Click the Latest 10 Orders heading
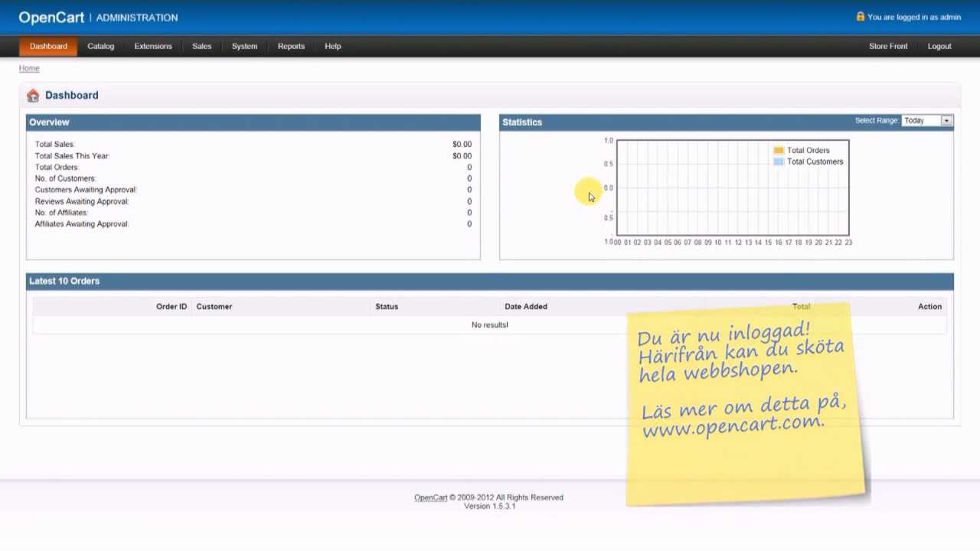This screenshot has width=980, height=551. (x=64, y=281)
